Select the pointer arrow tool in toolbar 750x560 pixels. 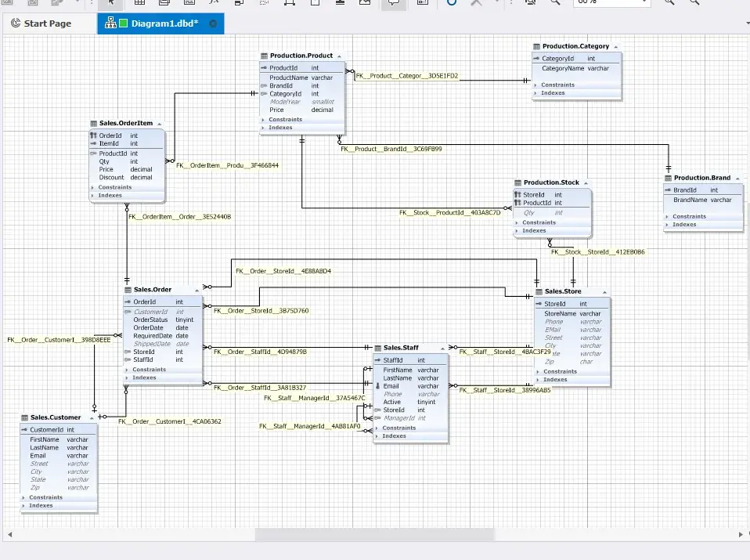tap(110, 2)
